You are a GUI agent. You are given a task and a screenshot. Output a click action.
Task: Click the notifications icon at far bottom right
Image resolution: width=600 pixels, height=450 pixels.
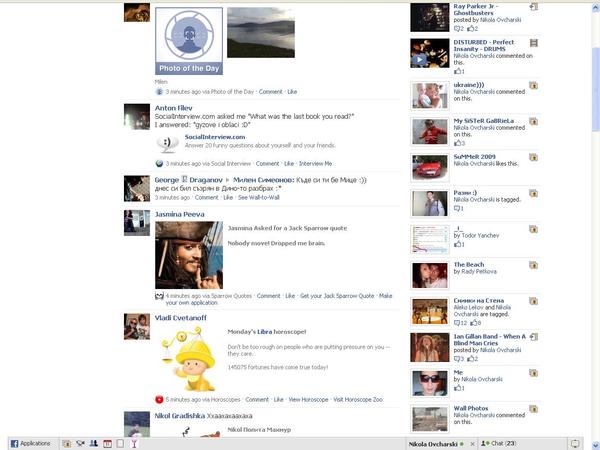(x=575, y=443)
